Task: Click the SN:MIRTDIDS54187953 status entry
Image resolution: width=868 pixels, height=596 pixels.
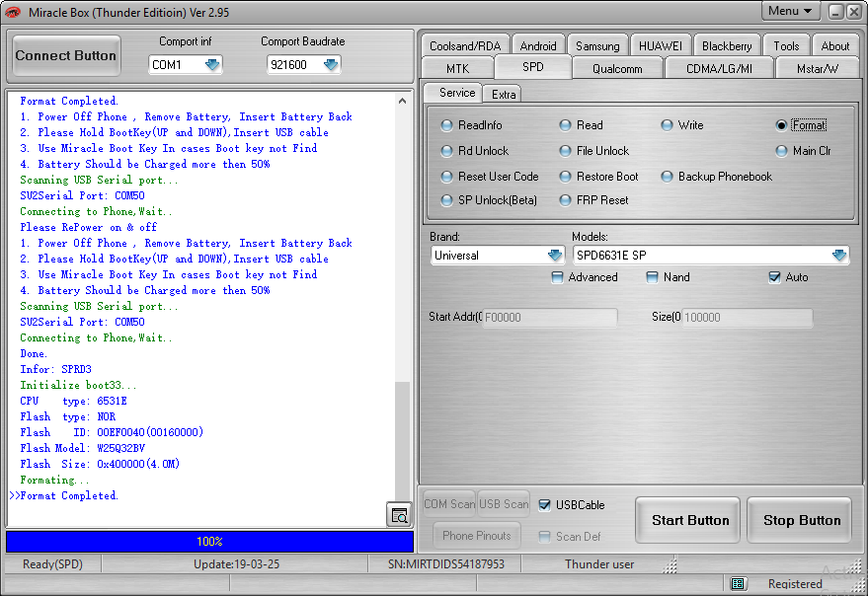Action: point(445,564)
